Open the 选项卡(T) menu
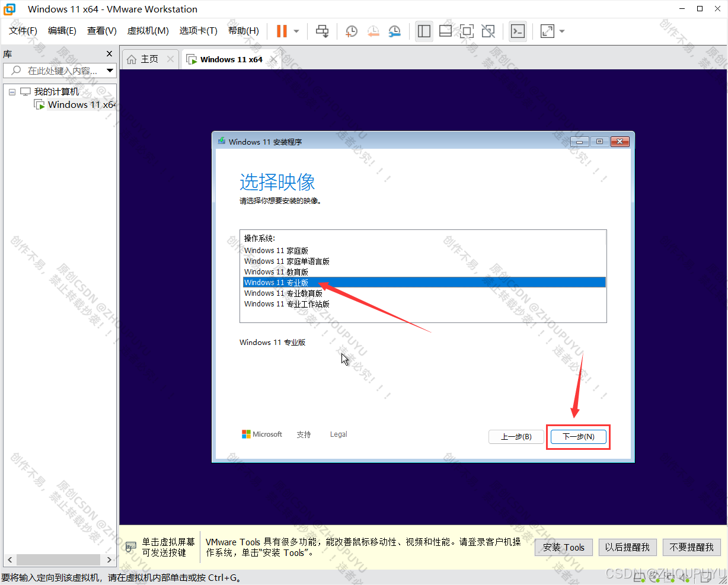728x585 pixels. (x=199, y=31)
